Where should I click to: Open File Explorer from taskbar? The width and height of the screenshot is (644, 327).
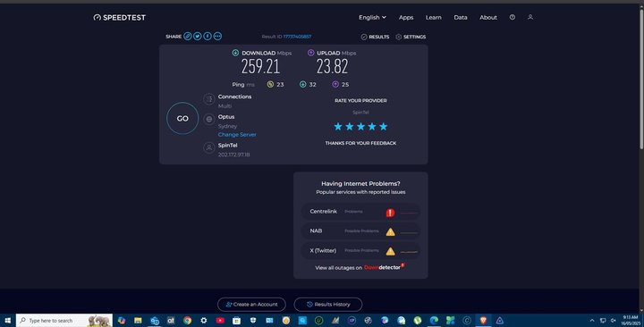coord(138,321)
